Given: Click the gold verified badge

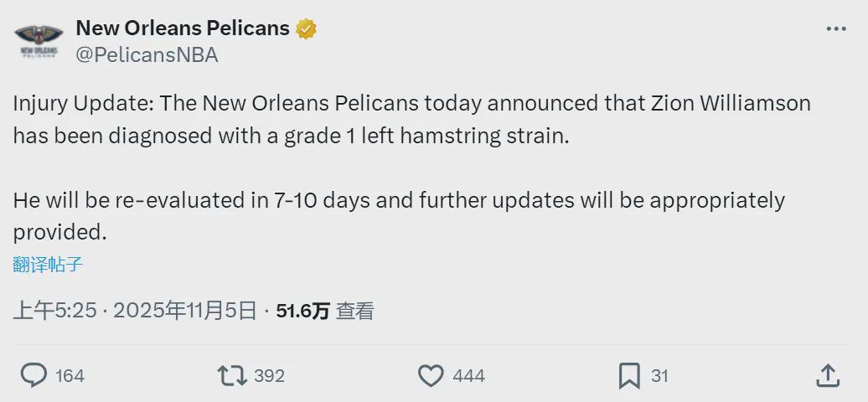Looking at the screenshot, I should [x=307, y=28].
